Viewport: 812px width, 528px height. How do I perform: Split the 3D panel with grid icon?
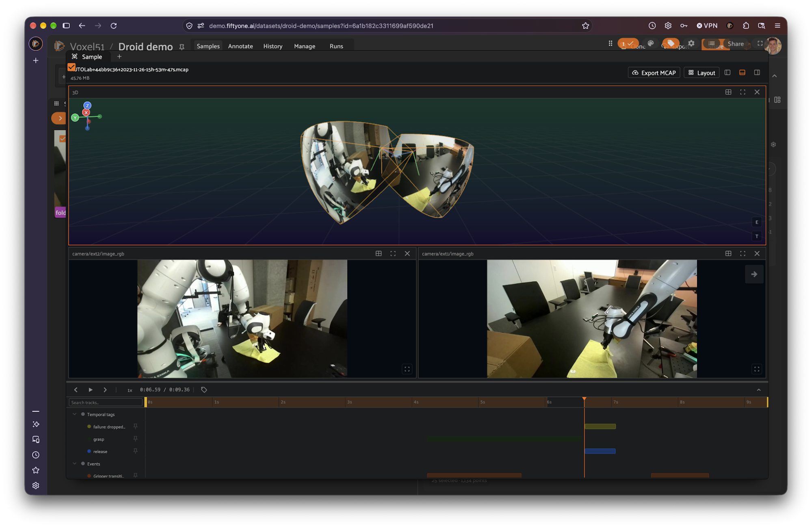[728, 92]
